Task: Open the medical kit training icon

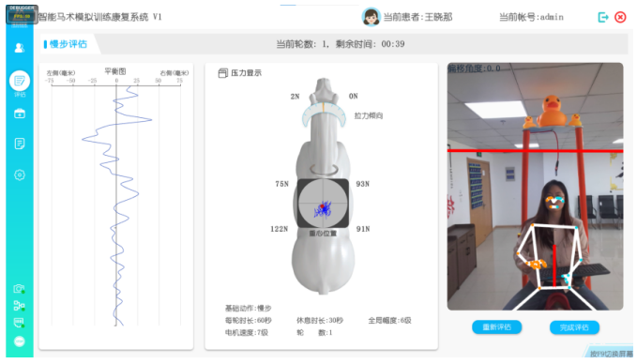Action: 20,114
